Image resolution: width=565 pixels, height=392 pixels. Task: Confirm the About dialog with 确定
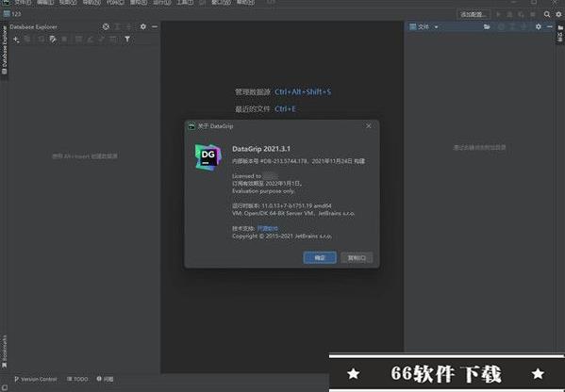[320, 258]
